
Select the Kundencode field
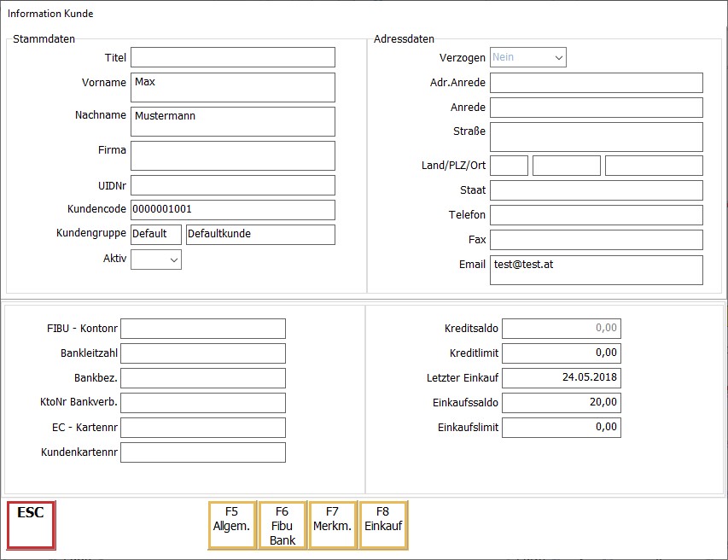[232, 210]
